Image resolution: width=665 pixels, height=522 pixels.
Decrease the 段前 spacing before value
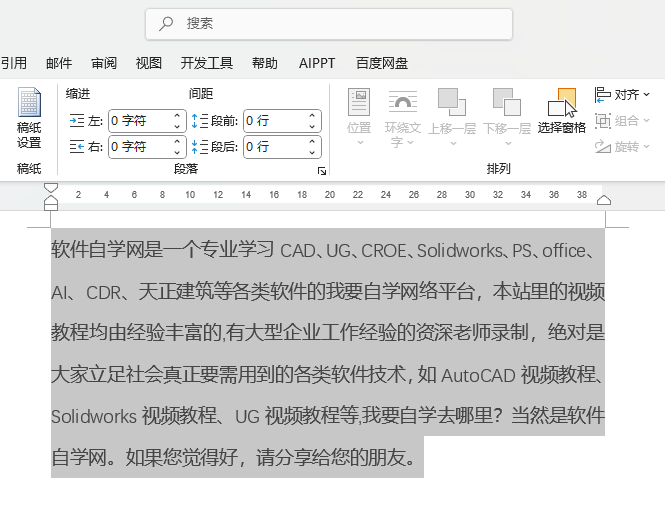click(x=312, y=127)
